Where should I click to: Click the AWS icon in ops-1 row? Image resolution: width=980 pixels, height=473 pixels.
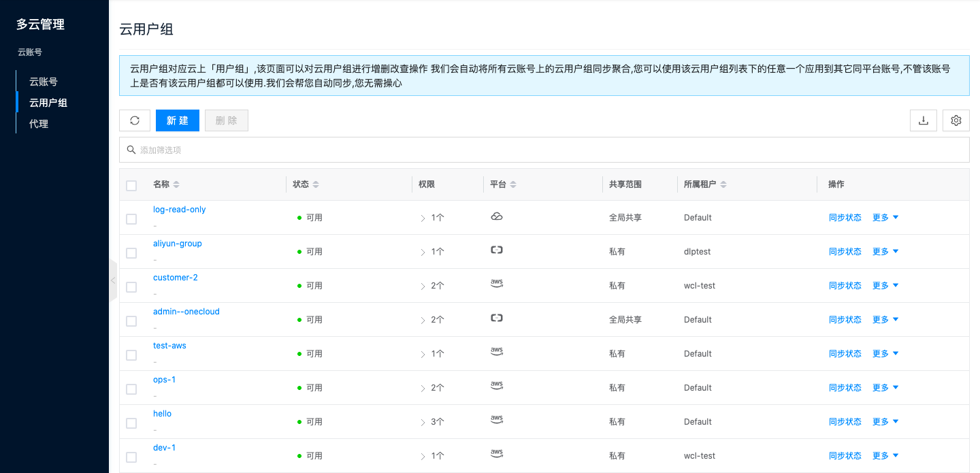497,387
